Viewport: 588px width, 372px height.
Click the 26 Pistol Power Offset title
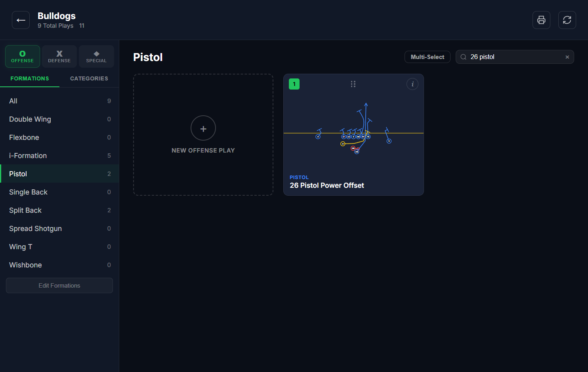click(x=327, y=185)
